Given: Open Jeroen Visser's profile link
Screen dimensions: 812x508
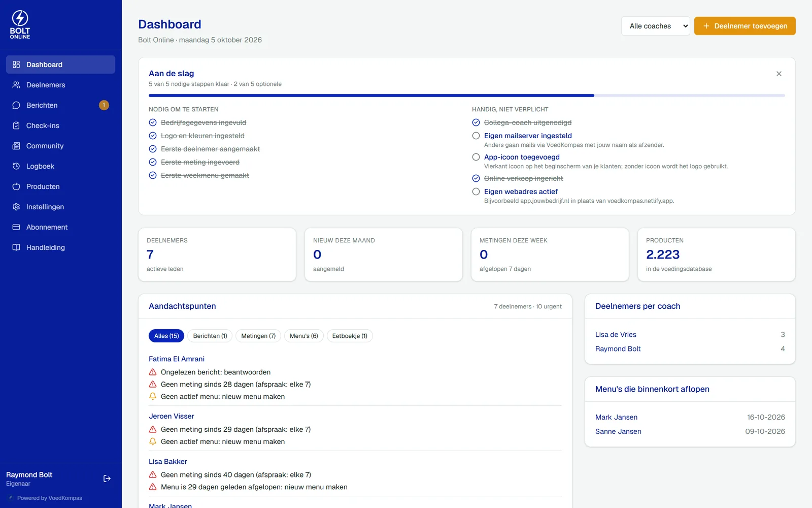Looking at the screenshot, I should pyautogui.click(x=172, y=416).
